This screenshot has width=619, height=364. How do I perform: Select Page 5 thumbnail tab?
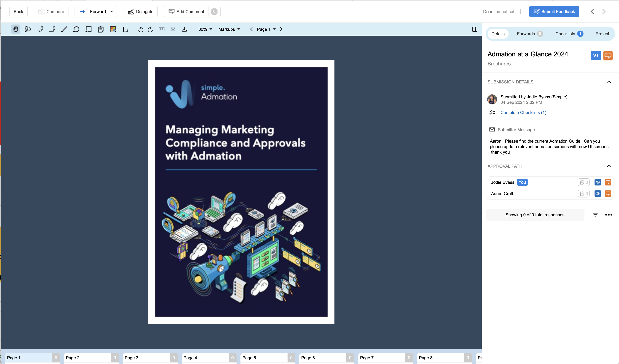(268, 358)
